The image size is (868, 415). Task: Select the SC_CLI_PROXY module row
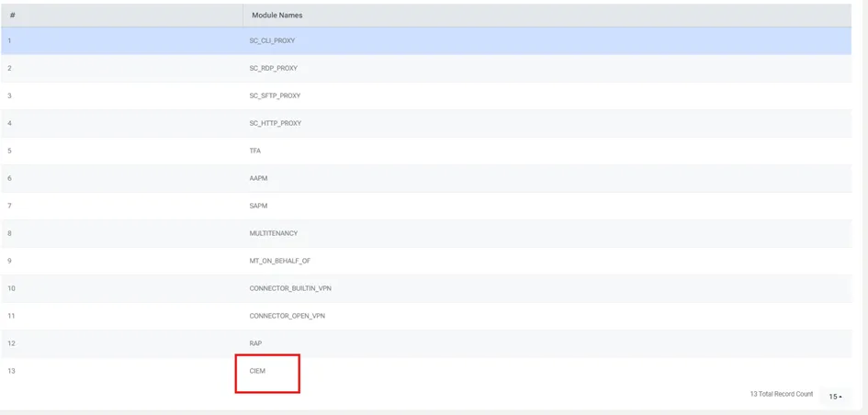(426, 41)
